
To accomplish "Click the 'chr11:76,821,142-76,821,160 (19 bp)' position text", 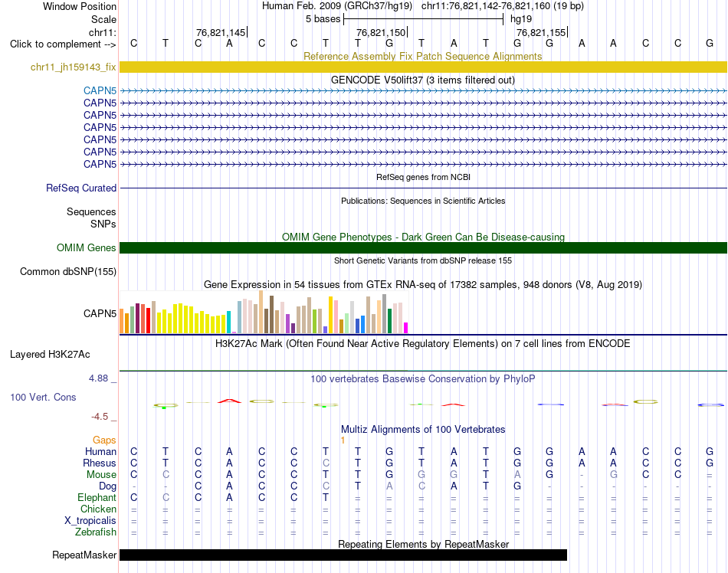I will tap(503, 6).
